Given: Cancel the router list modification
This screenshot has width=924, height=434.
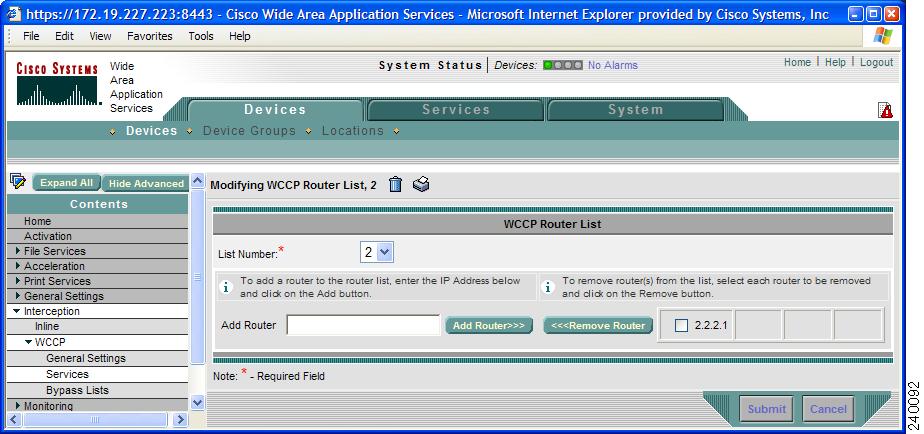Looking at the screenshot, I should point(828,409).
